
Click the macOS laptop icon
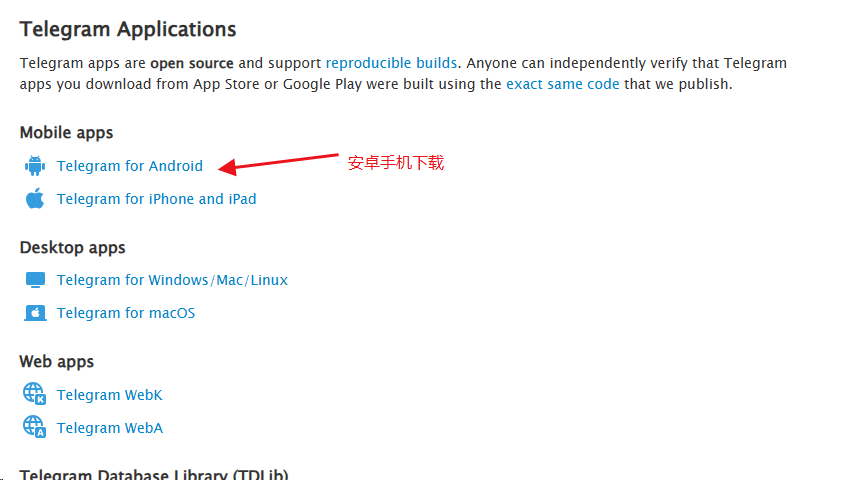coord(35,313)
